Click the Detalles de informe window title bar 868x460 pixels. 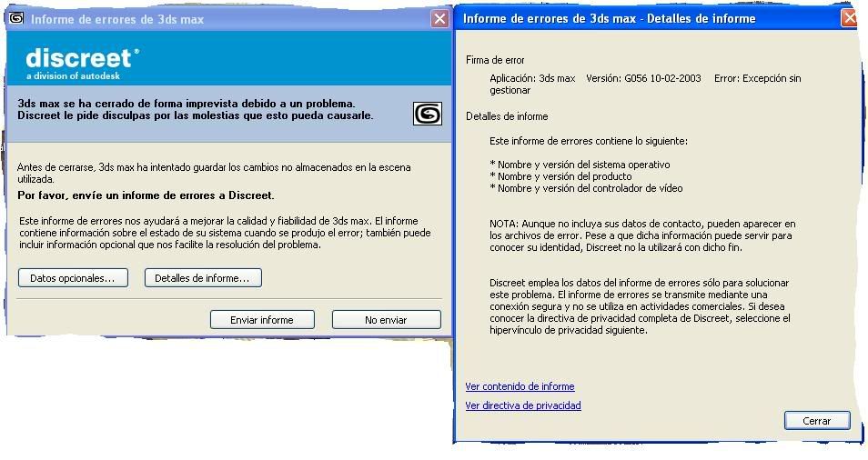(x=609, y=18)
